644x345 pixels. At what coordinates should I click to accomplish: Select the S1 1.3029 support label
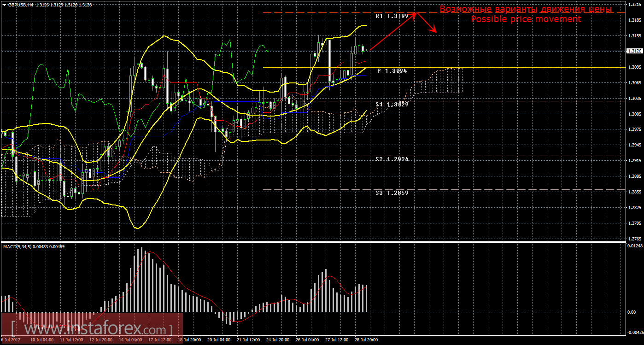392,105
